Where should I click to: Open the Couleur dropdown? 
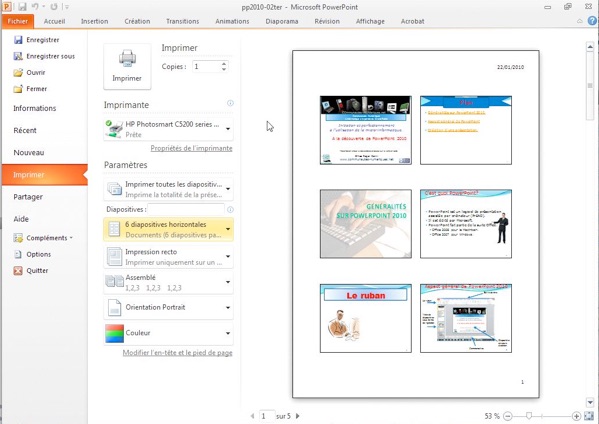(168, 333)
